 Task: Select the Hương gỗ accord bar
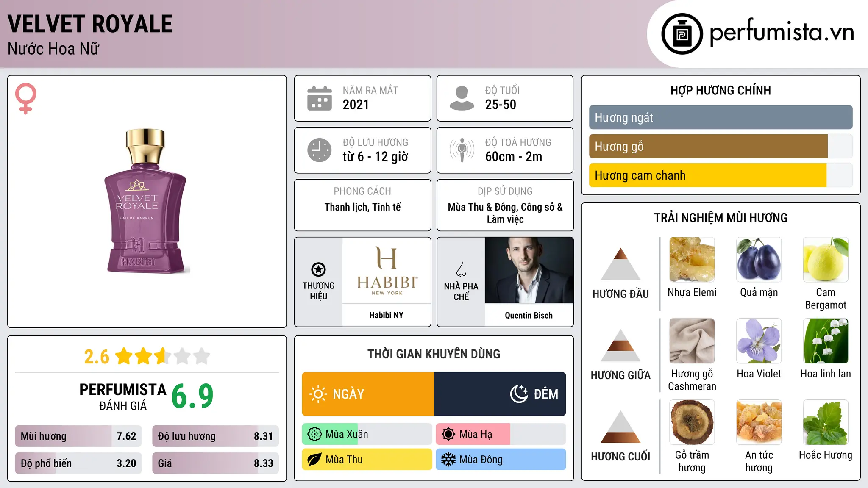click(721, 147)
